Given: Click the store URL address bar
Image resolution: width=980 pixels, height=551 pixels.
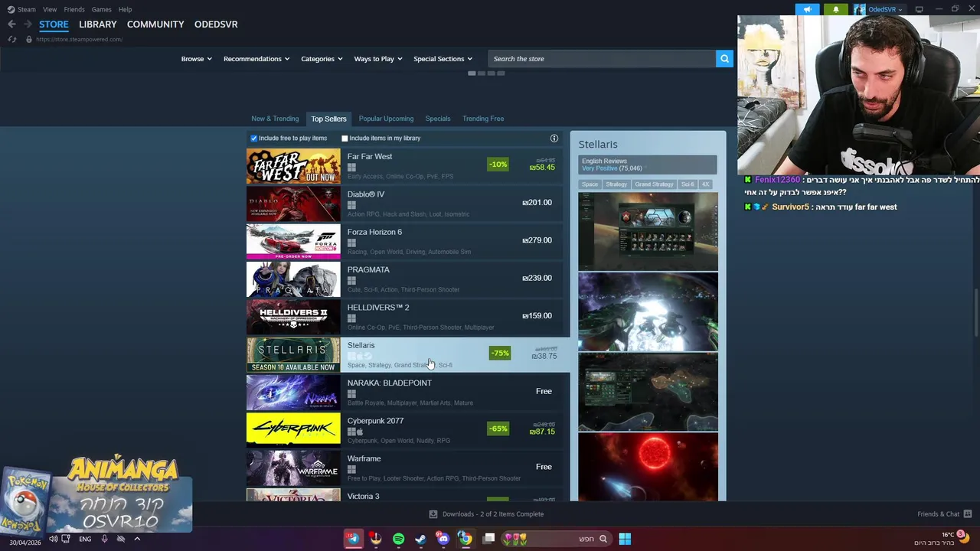Looking at the screenshot, I should point(79,39).
